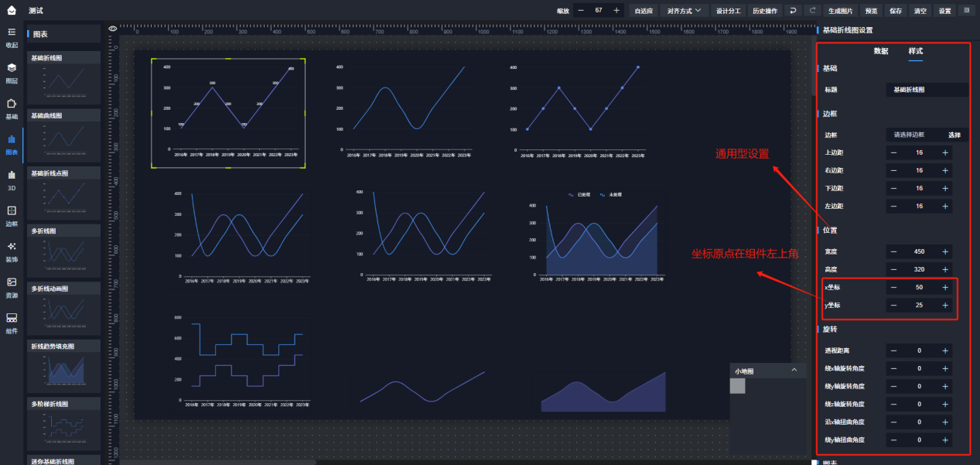Click 自适应 fit button

pos(644,11)
